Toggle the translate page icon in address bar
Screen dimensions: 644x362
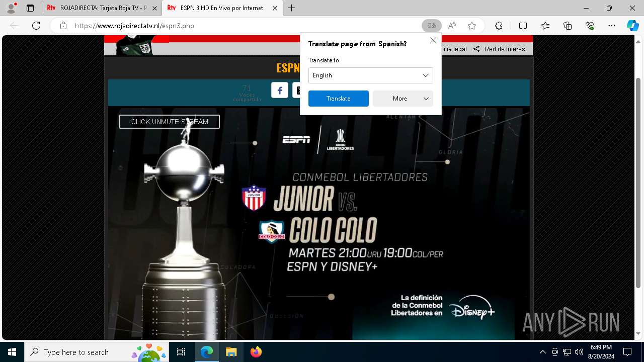(431, 26)
